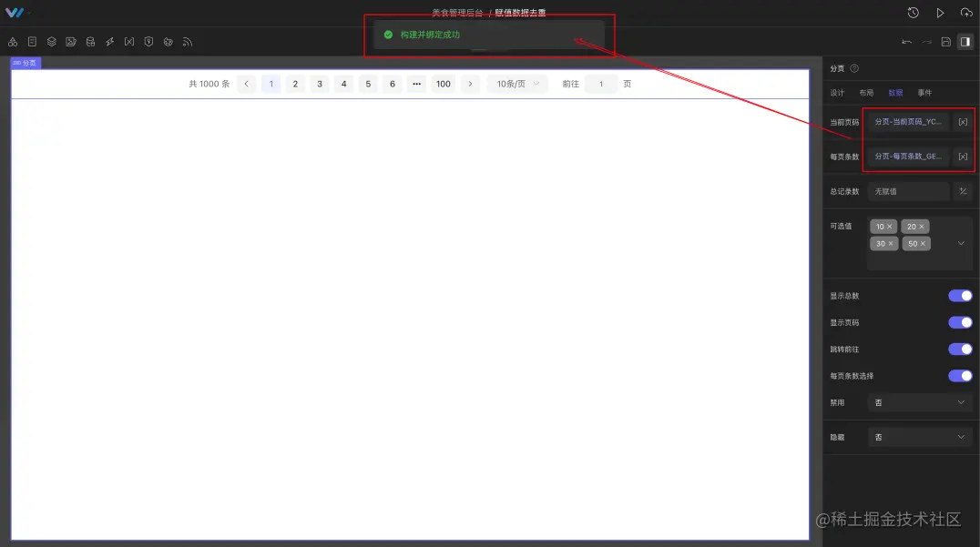Click the 每页条数 bound variable field
Screen dimensions: 980x547
coord(908,157)
